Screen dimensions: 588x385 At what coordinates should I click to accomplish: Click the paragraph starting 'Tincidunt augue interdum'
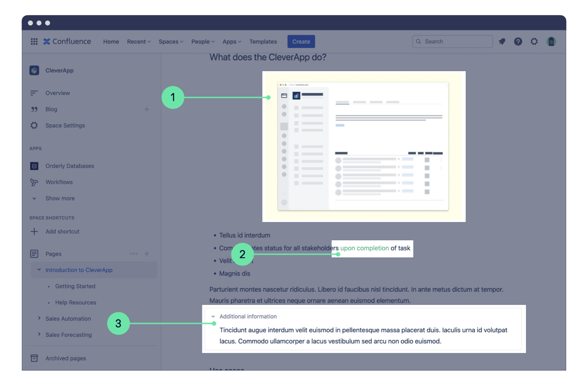coord(363,336)
